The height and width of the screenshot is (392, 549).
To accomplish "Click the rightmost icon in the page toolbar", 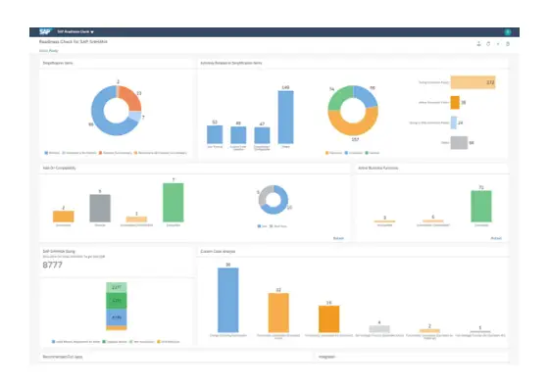I will [x=508, y=44].
